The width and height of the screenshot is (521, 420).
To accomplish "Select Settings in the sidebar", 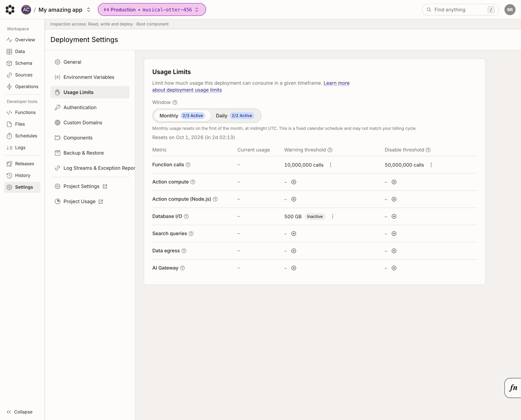I will (x=22, y=187).
